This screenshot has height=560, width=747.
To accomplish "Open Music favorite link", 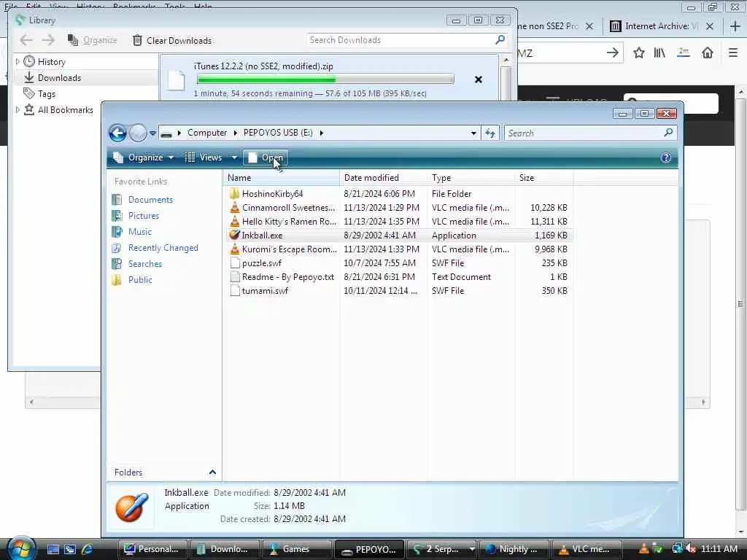I will click(139, 232).
